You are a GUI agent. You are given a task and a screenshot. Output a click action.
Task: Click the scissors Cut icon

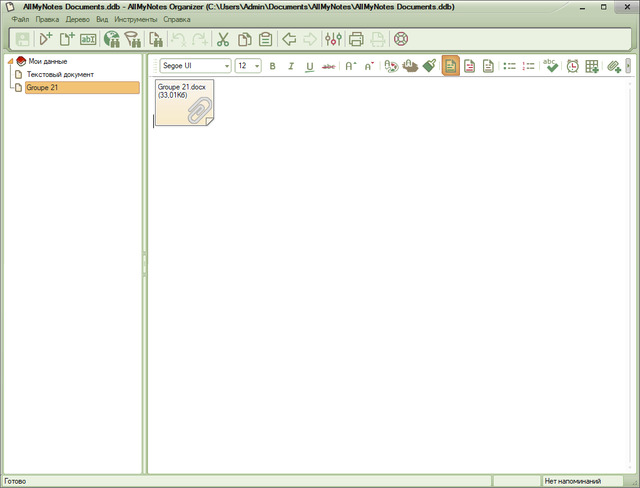coord(223,40)
